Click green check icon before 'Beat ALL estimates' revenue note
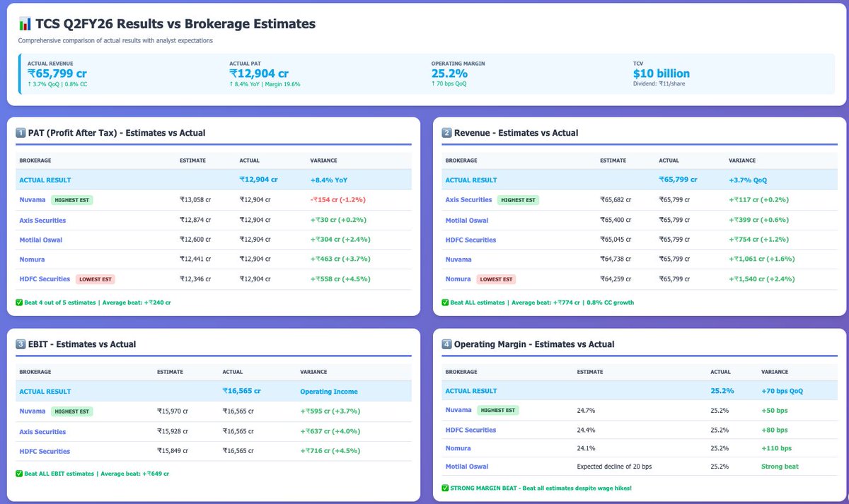849x504 pixels. [444, 303]
